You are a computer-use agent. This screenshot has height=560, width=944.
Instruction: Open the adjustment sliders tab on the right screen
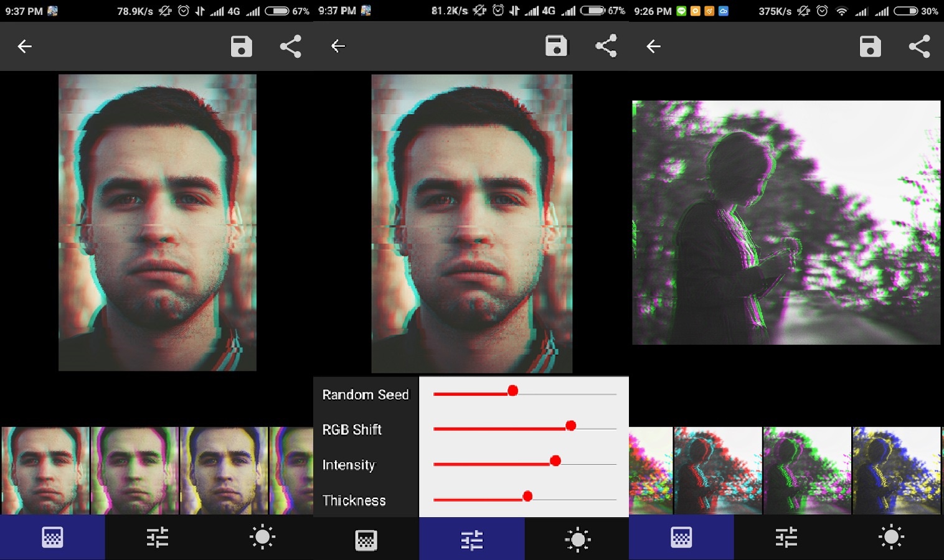786,537
